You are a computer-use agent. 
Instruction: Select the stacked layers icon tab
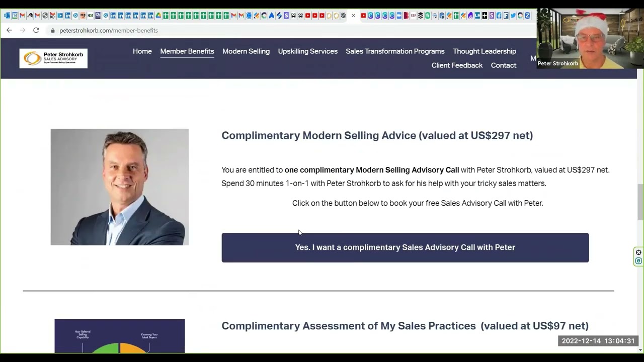pos(421,16)
